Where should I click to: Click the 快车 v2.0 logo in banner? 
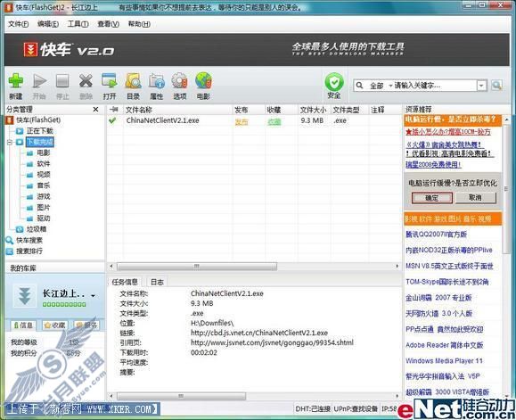click(70, 50)
